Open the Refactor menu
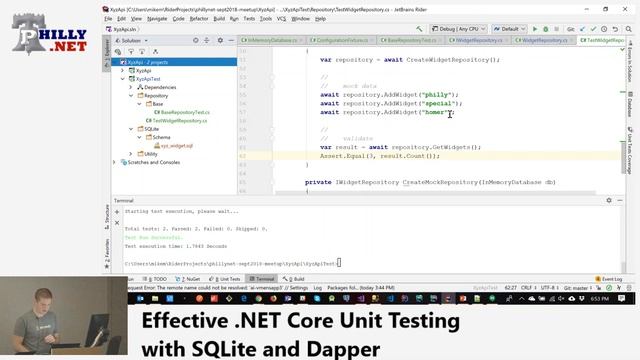The width and height of the screenshot is (640, 360). [x=199, y=19]
